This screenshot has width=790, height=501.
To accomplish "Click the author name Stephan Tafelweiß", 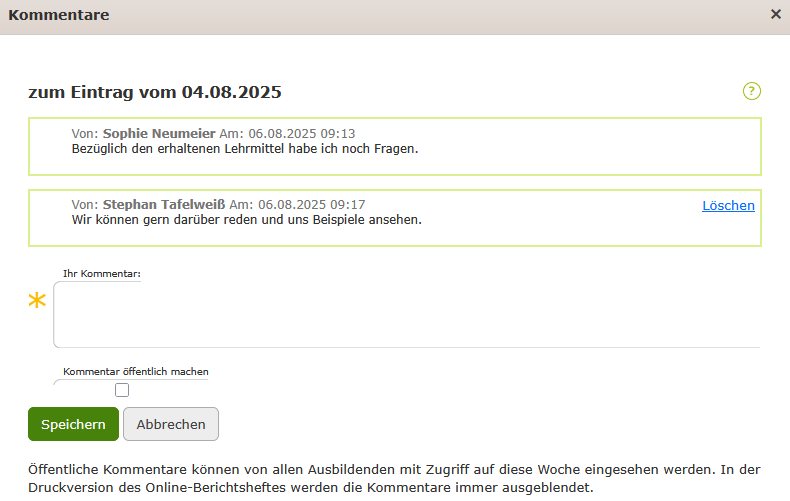I will tap(164, 204).
